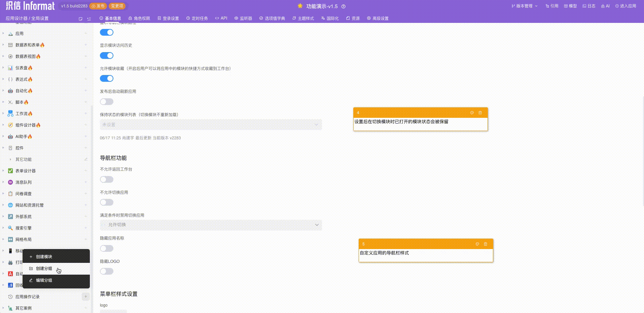This screenshot has width=644, height=313.
Task: Enable 发布后自动刷新应用
Action: (x=107, y=102)
